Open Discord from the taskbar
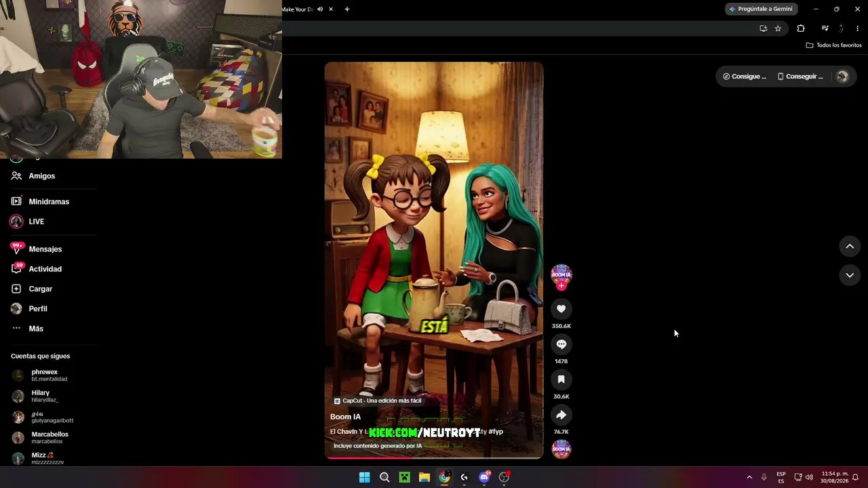The height and width of the screenshot is (488, 868). pyautogui.click(x=484, y=477)
